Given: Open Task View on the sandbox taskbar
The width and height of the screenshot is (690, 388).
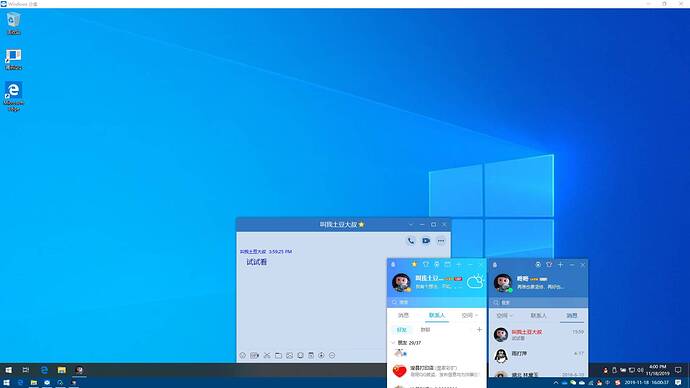Looking at the screenshot, I should point(26,370).
